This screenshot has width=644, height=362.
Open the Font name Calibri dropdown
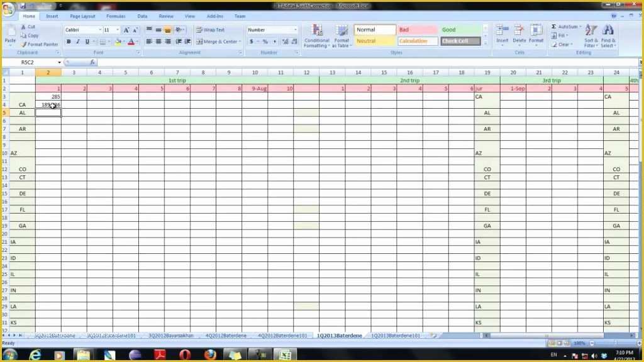pyautogui.click(x=99, y=30)
